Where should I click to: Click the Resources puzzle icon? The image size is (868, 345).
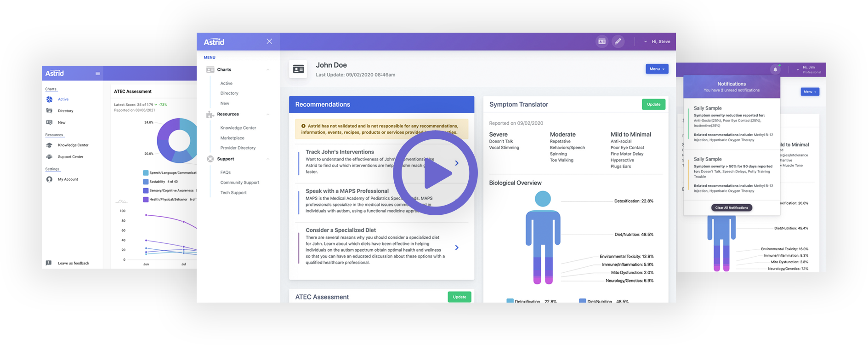click(210, 114)
